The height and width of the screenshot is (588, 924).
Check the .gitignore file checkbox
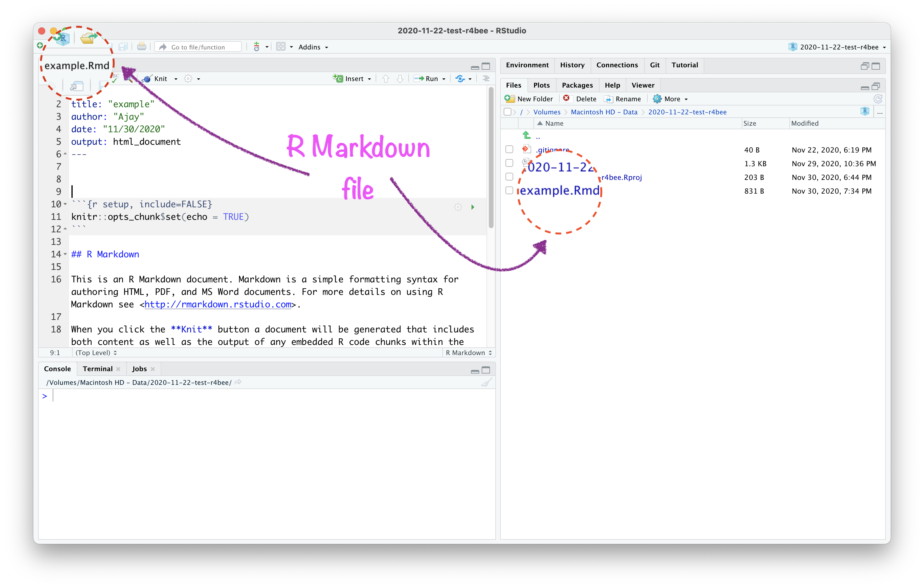pyautogui.click(x=509, y=150)
